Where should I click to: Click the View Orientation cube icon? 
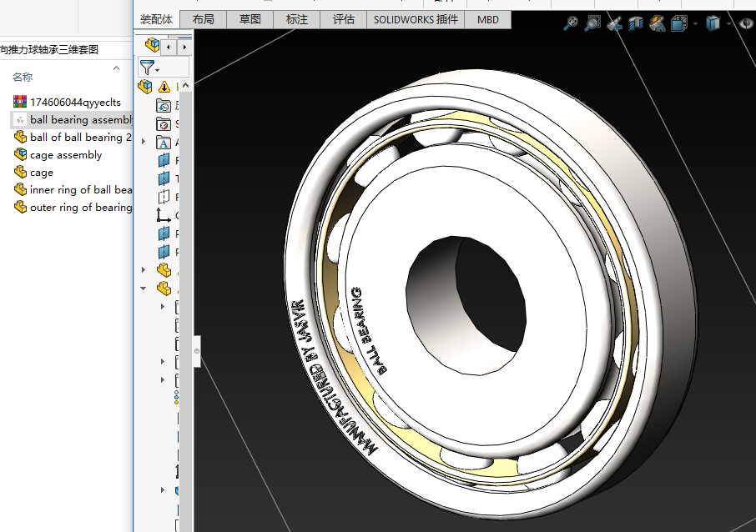pos(680,23)
